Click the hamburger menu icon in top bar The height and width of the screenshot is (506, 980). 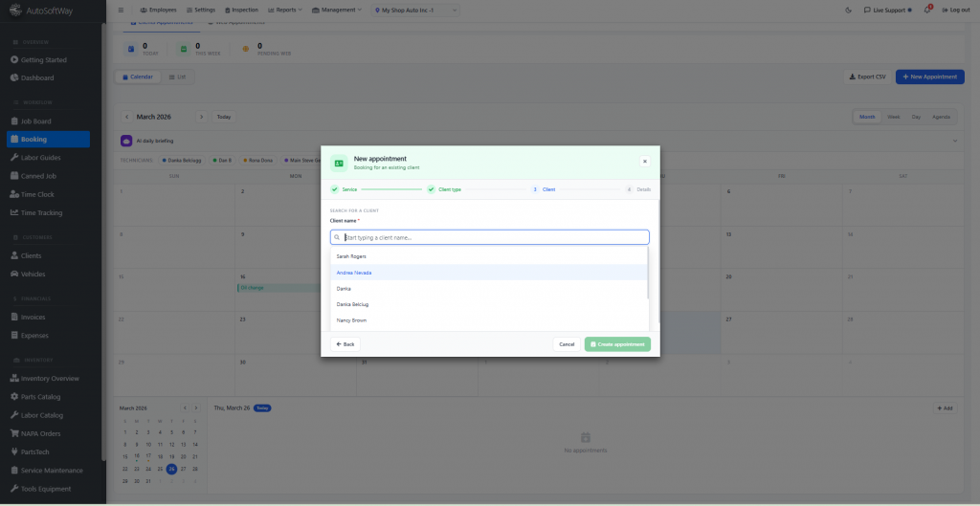121,10
